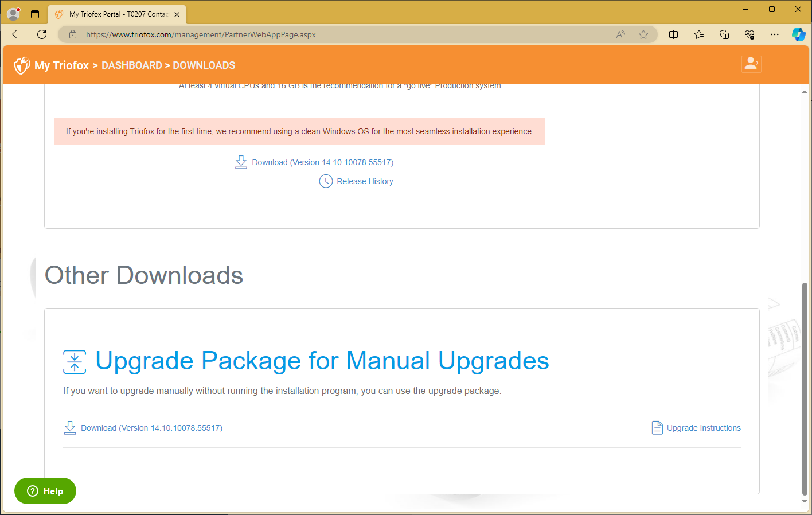Open Settings and more ellipsis menu

click(x=775, y=34)
